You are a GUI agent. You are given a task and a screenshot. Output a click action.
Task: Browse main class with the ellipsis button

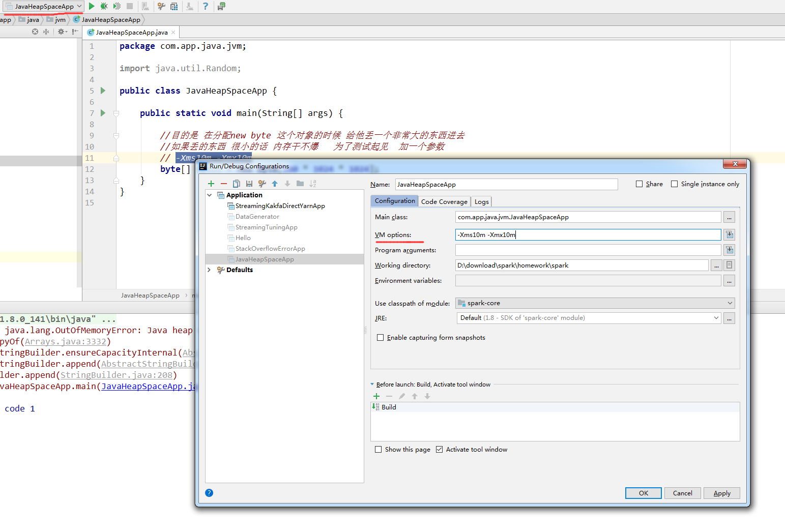pyautogui.click(x=730, y=217)
